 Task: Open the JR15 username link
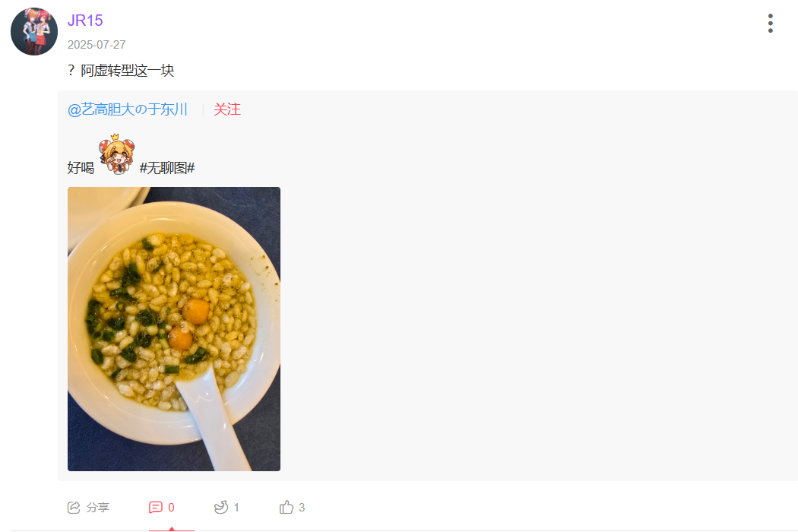pos(85,21)
